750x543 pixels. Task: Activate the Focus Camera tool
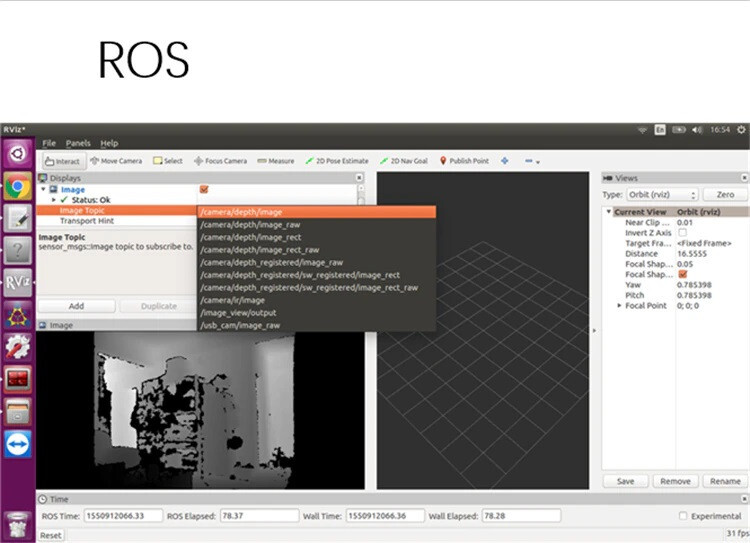[x=221, y=161]
